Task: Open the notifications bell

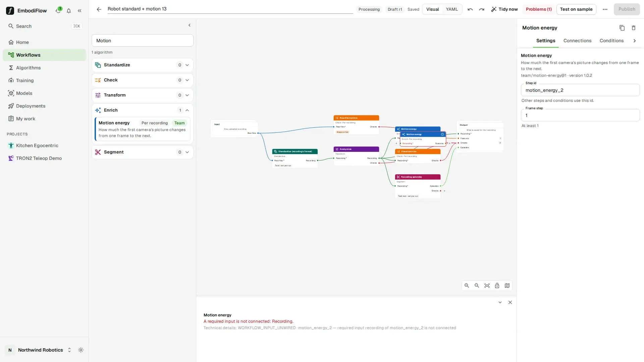Action: [x=69, y=11]
